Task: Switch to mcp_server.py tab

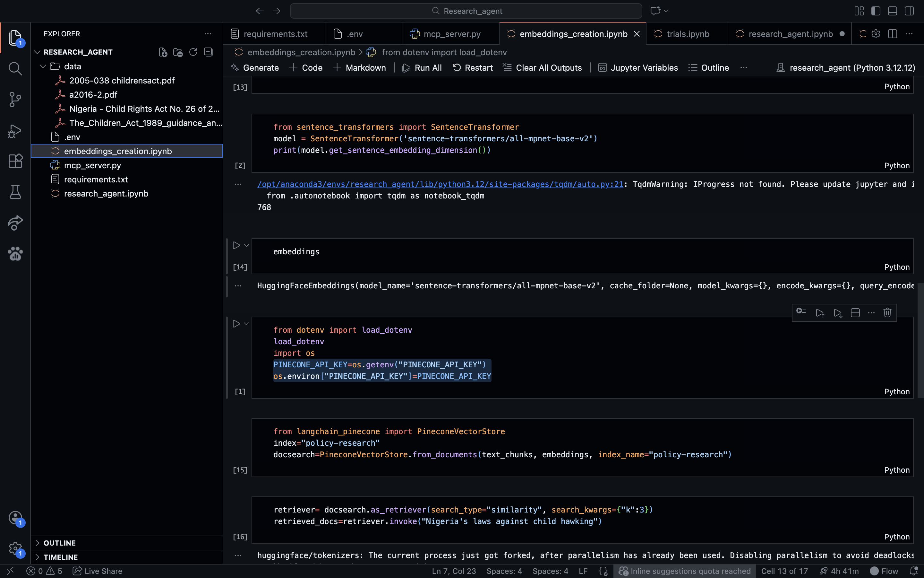Action: click(x=451, y=34)
